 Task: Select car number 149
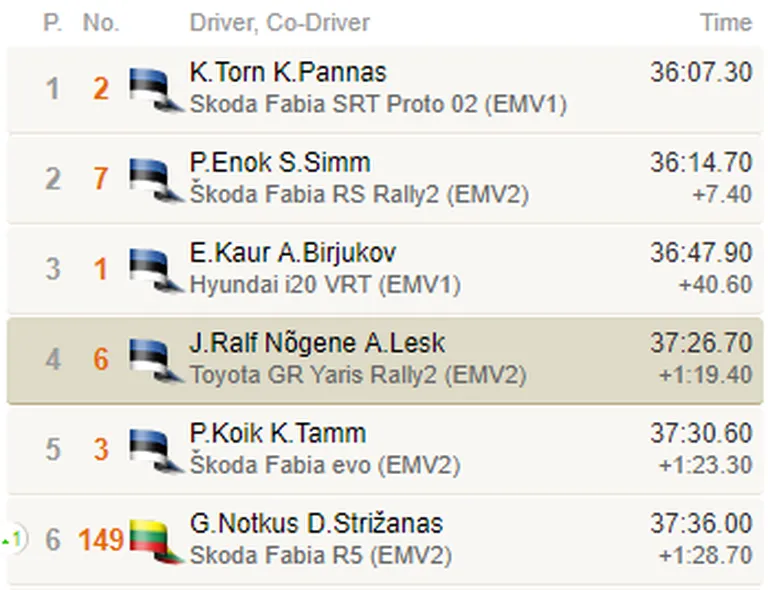[101, 540]
